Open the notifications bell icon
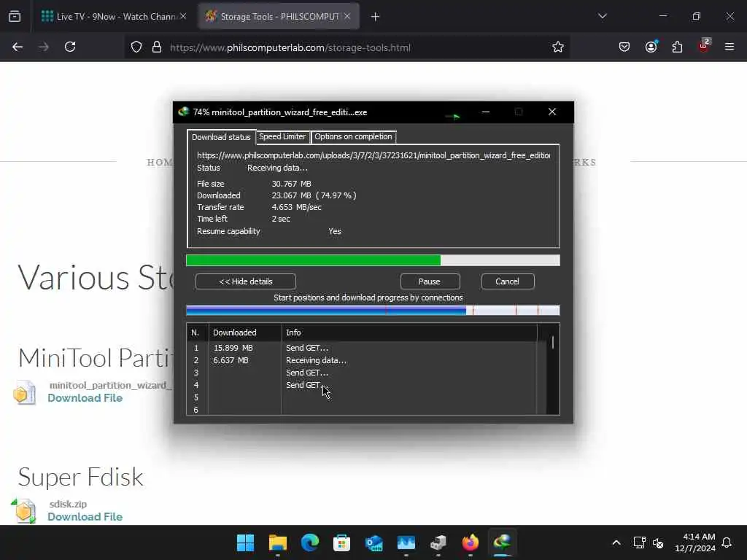The height and width of the screenshot is (560, 747). pyautogui.click(x=727, y=542)
